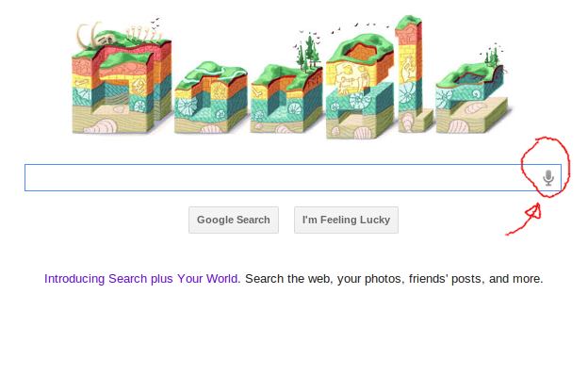588x376 pixels.
Task: Focus the empty search text box
Action: pyautogui.click(x=281, y=178)
